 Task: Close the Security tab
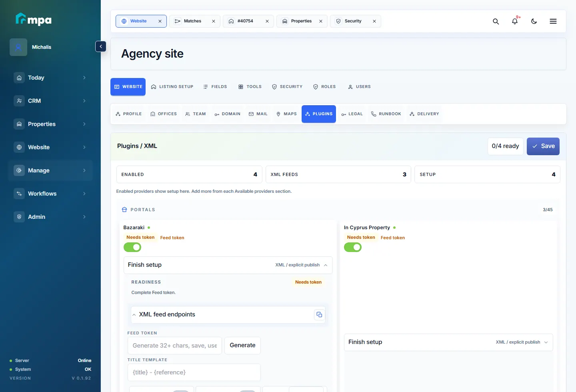(x=374, y=21)
